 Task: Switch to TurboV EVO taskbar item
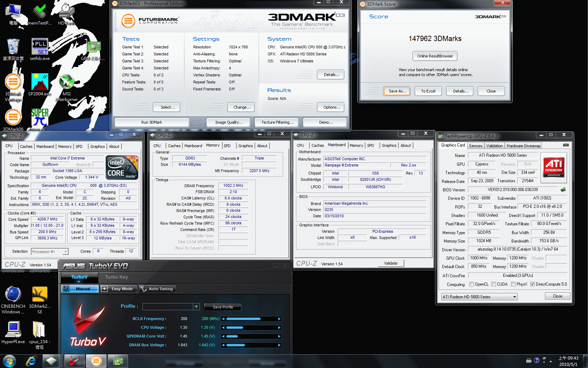pos(74,361)
